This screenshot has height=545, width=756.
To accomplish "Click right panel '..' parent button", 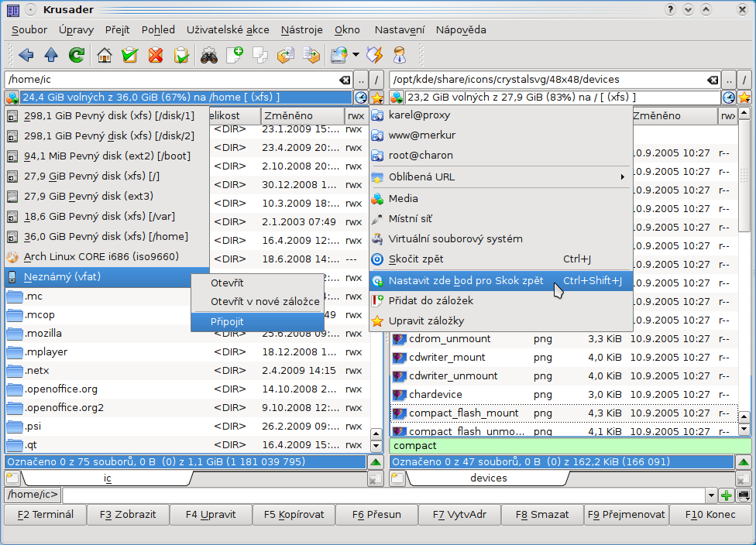I will [729, 80].
